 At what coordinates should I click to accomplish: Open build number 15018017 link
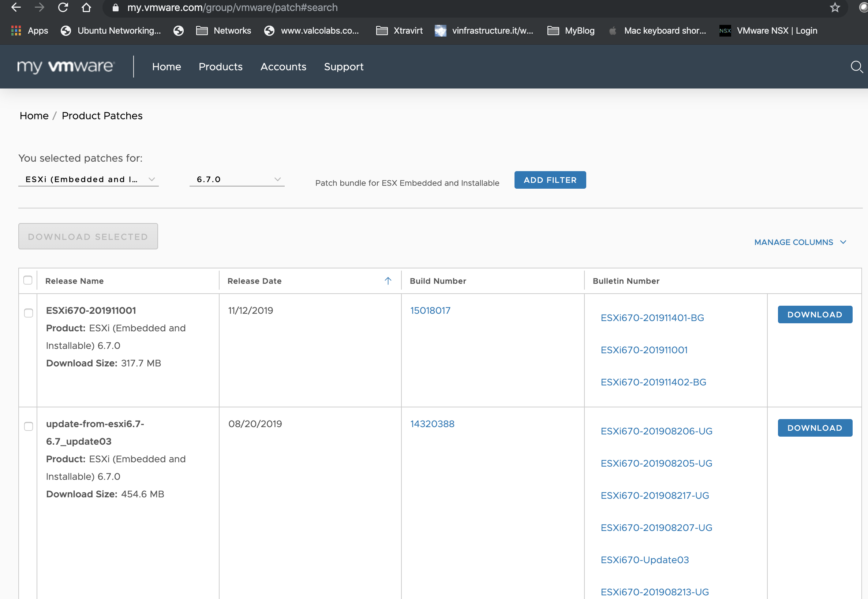pyautogui.click(x=430, y=310)
